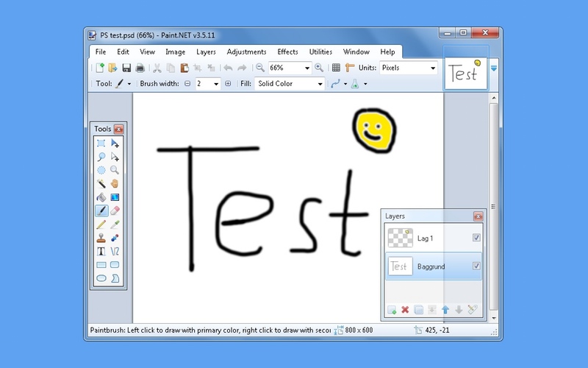Toggle the rulers icon
This screenshot has height=368, width=588.
pyautogui.click(x=350, y=68)
